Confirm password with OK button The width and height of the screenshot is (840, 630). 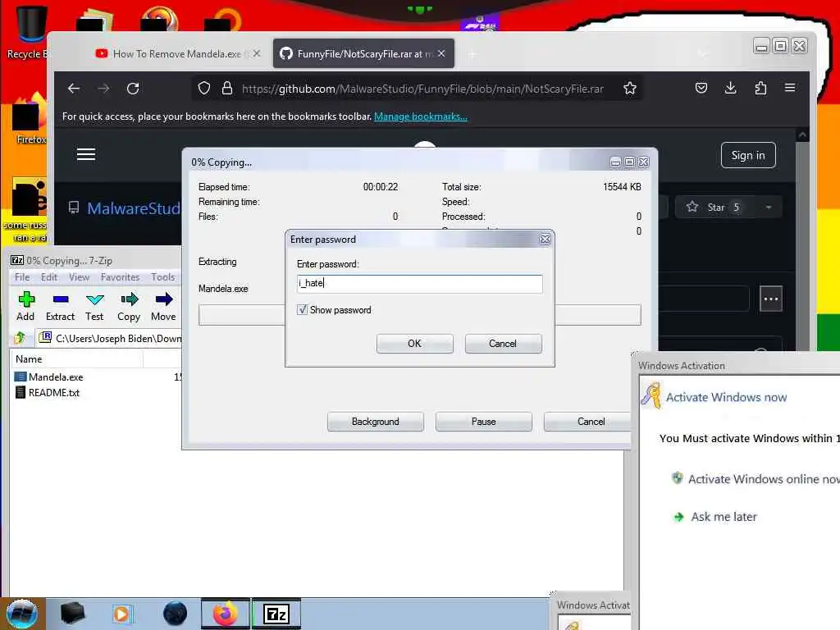point(414,344)
